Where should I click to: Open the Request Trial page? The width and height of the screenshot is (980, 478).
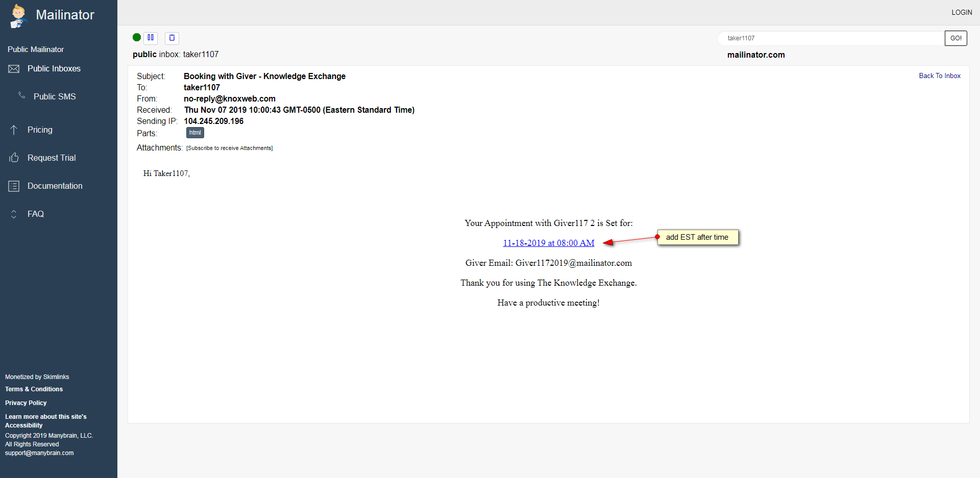click(x=52, y=158)
